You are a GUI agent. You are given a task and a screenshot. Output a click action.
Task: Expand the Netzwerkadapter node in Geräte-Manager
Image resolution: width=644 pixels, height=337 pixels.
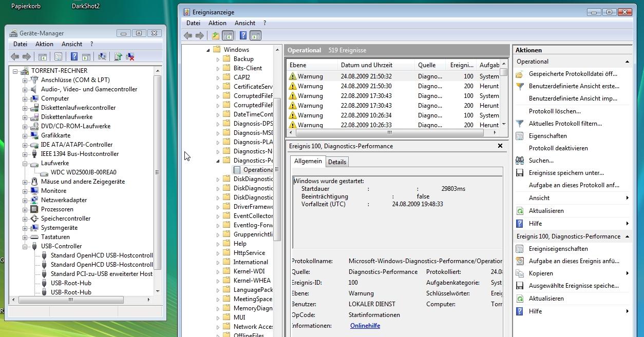coord(25,200)
